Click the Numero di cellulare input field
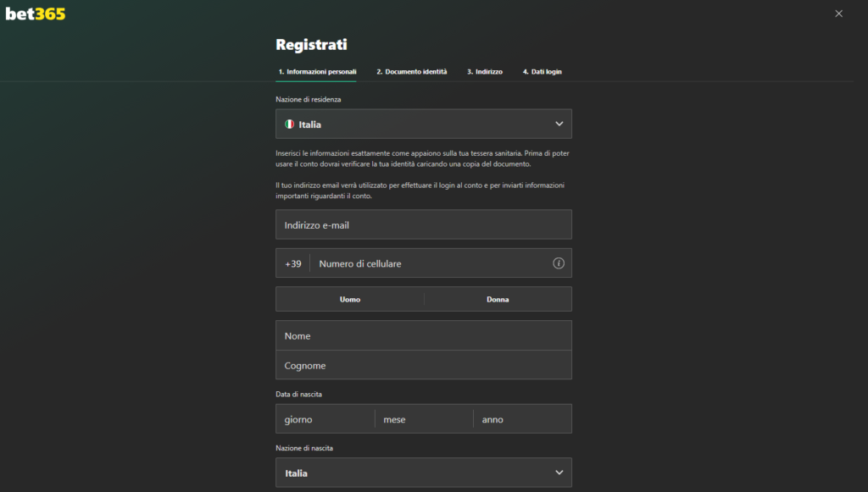Screen dimensions: 868x492 tap(432, 263)
